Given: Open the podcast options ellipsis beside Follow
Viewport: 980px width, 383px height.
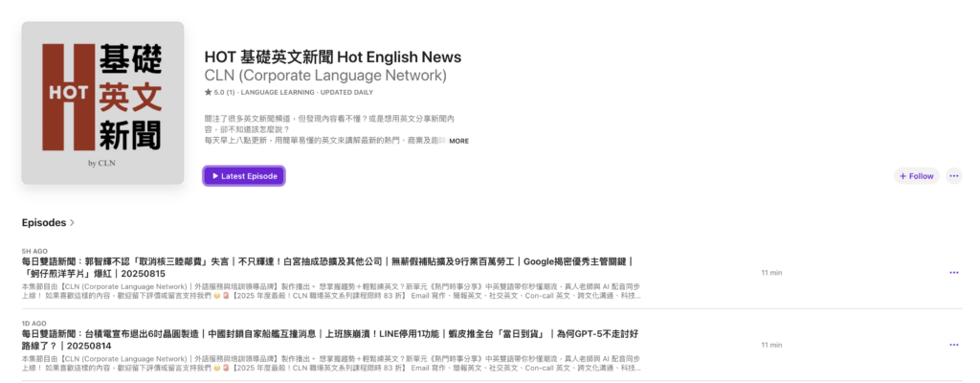Looking at the screenshot, I should click(954, 176).
